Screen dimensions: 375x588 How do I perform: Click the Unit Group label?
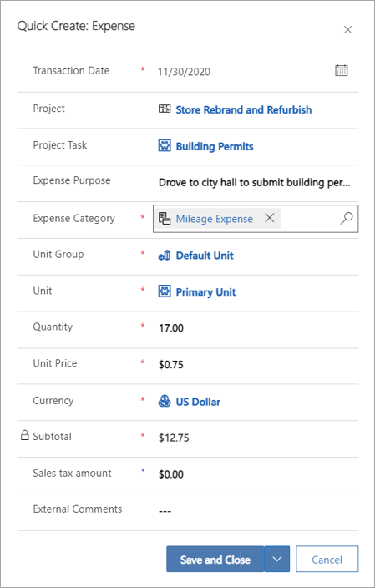click(58, 254)
